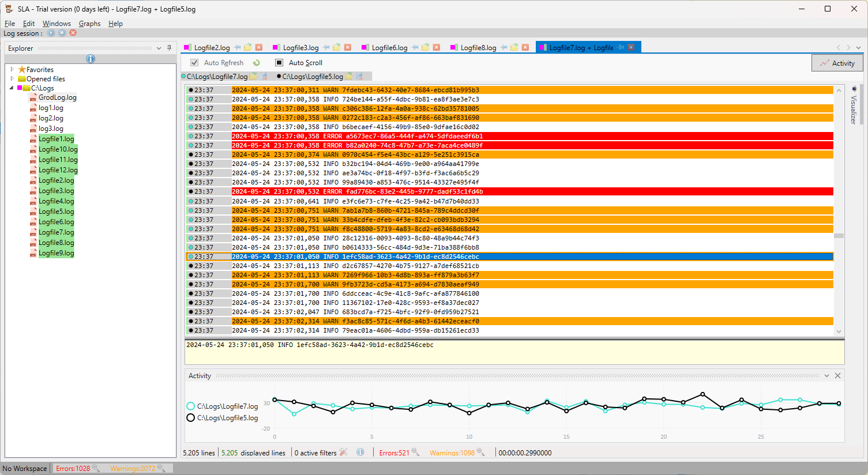This screenshot has width=868, height=475.
Task: Toggle the Auto Refresh checkbox
Action: click(194, 63)
